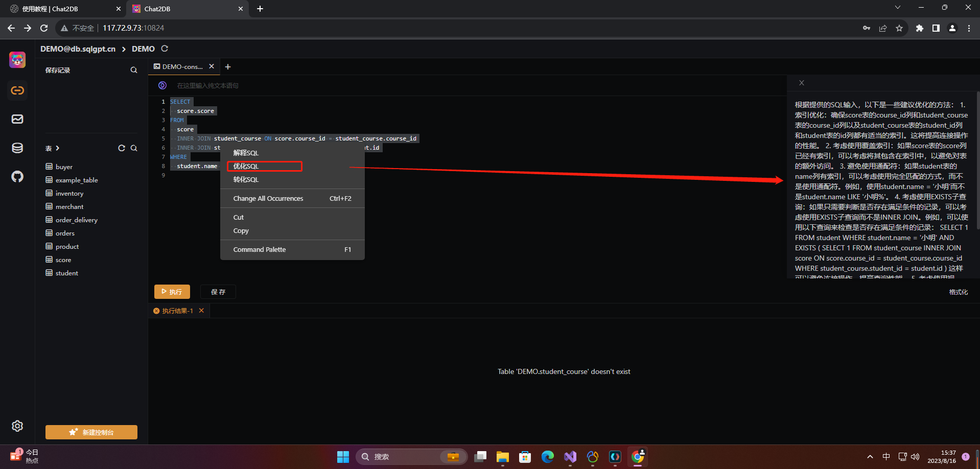Search saved records with magnifier icon

[134, 70]
